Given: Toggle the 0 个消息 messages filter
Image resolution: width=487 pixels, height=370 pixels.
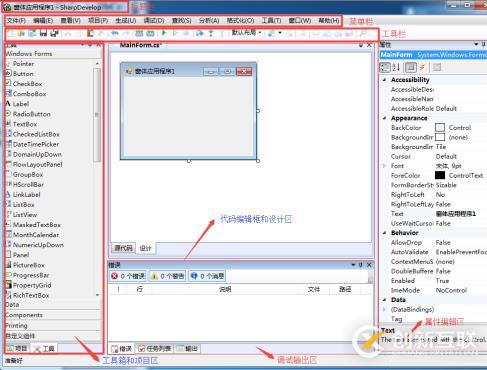Looking at the screenshot, I should point(207,276).
